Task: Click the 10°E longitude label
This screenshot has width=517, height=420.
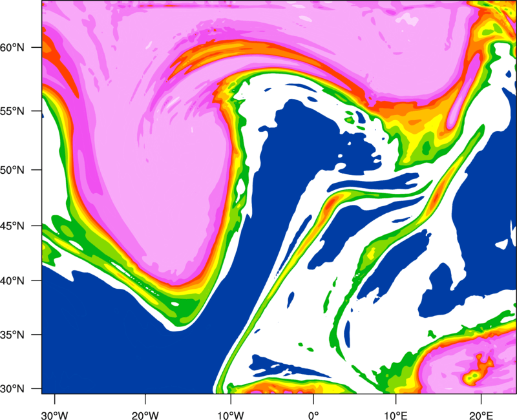Action: (x=396, y=415)
